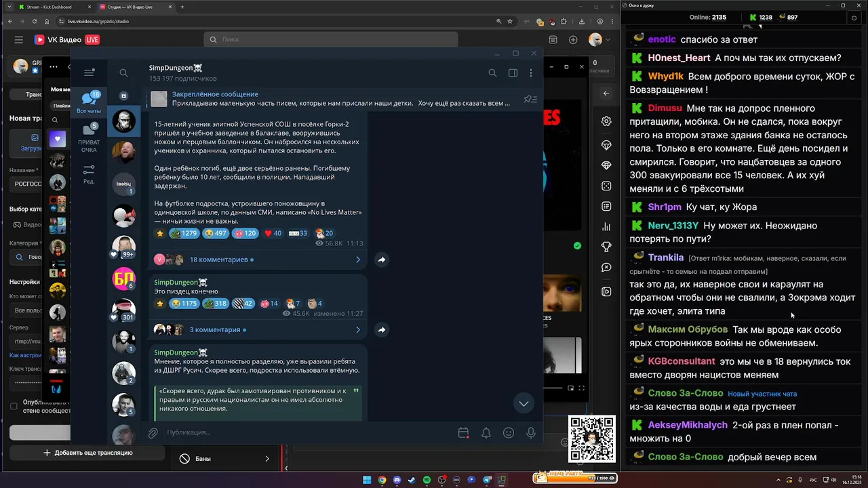Open Как настроить link in studio
Viewport: 868px width, 488px height.
[x=26, y=355]
